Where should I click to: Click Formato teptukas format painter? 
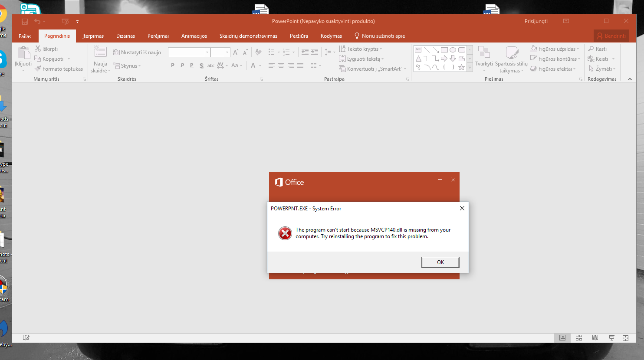coord(59,69)
